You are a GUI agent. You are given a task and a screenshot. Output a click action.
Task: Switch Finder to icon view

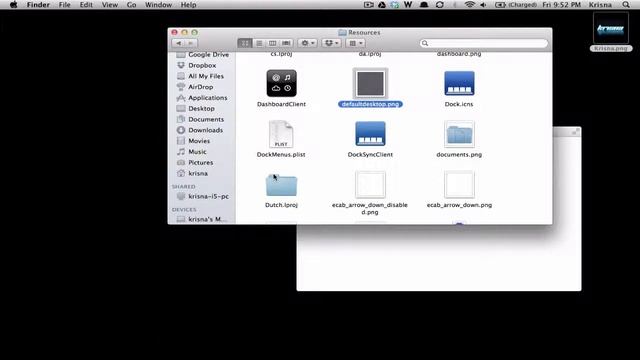245,43
